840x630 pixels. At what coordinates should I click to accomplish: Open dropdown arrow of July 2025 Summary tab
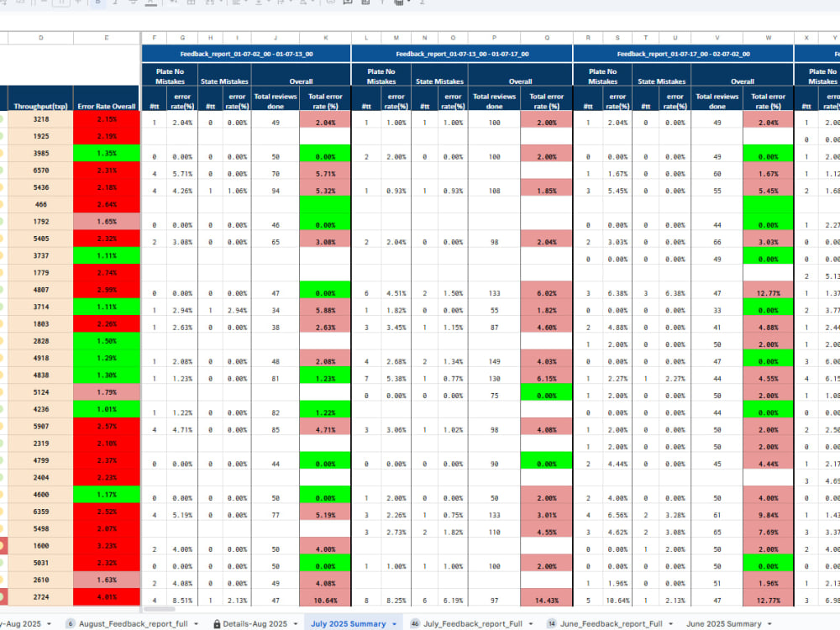[x=394, y=624]
